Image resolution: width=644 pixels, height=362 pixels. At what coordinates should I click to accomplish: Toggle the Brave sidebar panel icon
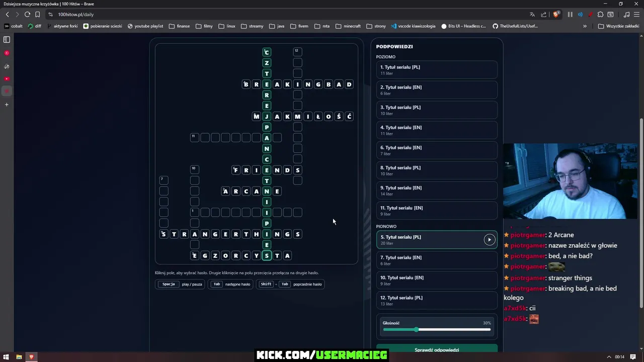coord(7,39)
